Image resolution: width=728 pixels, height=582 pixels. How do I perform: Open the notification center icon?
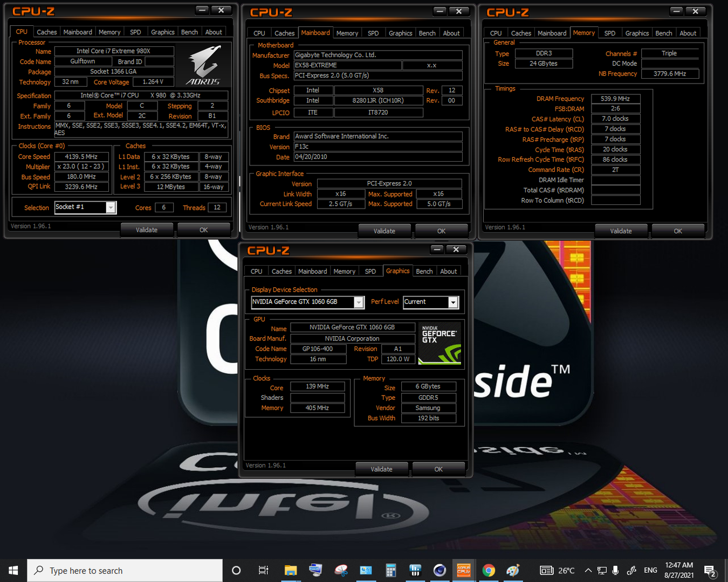pyautogui.click(x=710, y=571)
